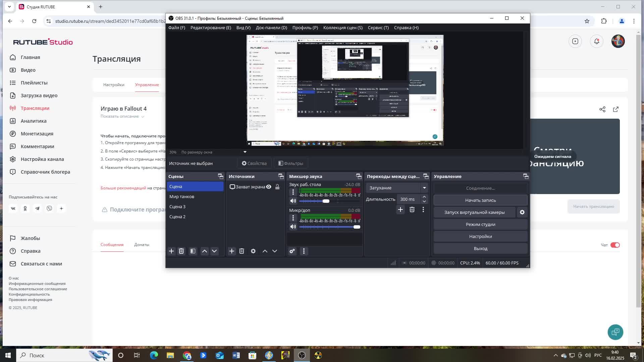Add a new scene with plus icon
This screenshot has height=362, width=644.
click(171, 251)
